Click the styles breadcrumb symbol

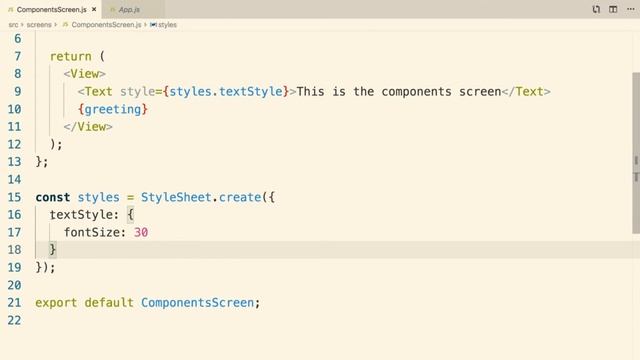(x=167, y=24)
